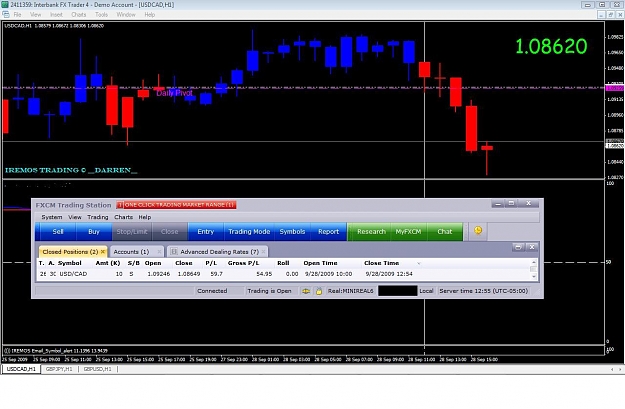Image resolution: width=625 pixels, height=409 pixels.
Task: Open the Symbols toolbar button
Action: (x=292, y=232)
